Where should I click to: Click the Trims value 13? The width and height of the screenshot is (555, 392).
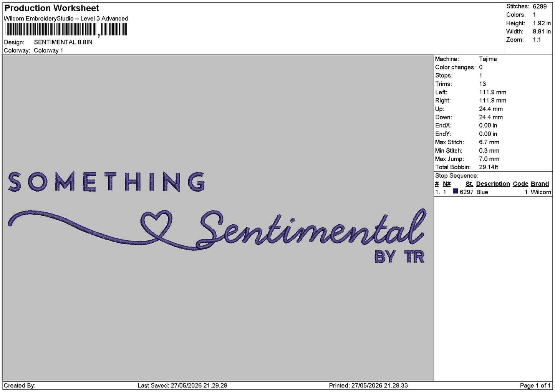coord(482,84)
